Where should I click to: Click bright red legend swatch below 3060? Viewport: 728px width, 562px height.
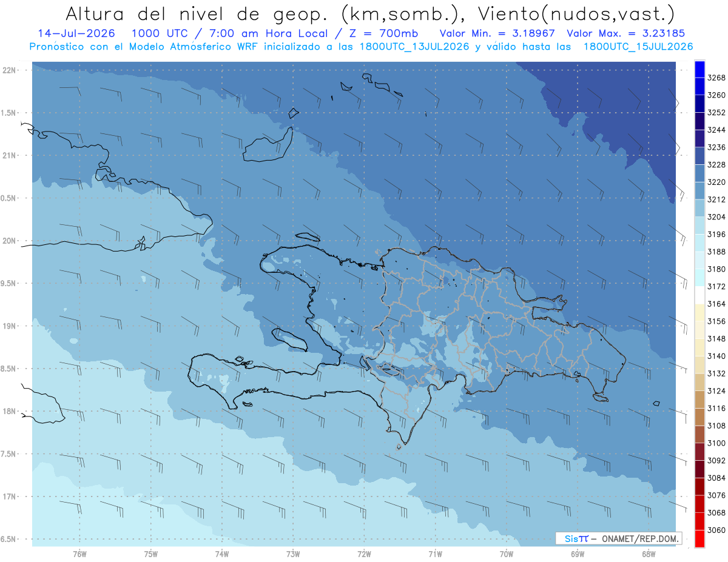pos(699,538)
